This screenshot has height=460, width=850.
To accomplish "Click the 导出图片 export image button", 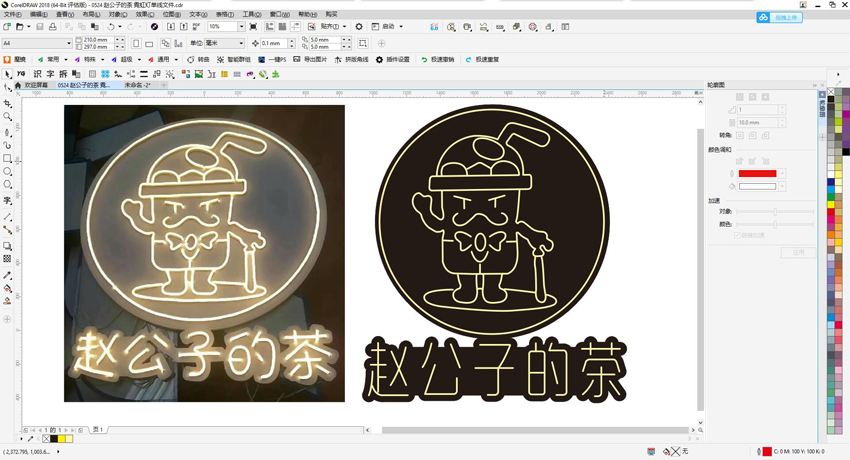I will point(310,60).
